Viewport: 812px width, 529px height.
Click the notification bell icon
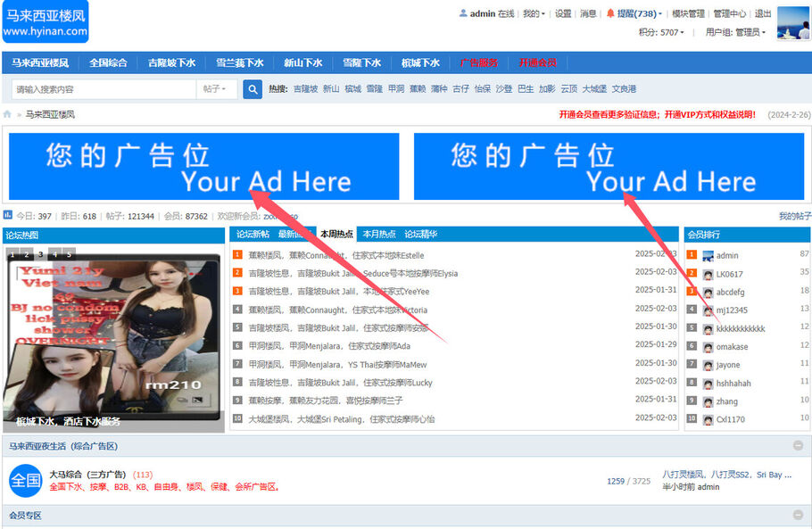[610, 13]
